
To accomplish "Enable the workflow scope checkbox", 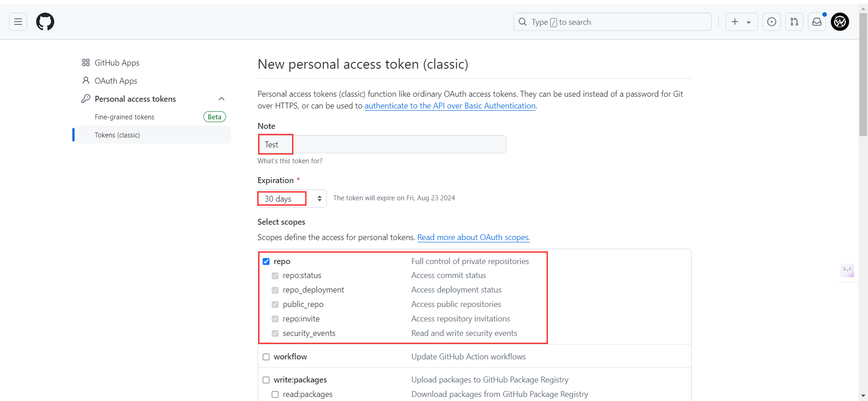I will [x=266, y=357].
